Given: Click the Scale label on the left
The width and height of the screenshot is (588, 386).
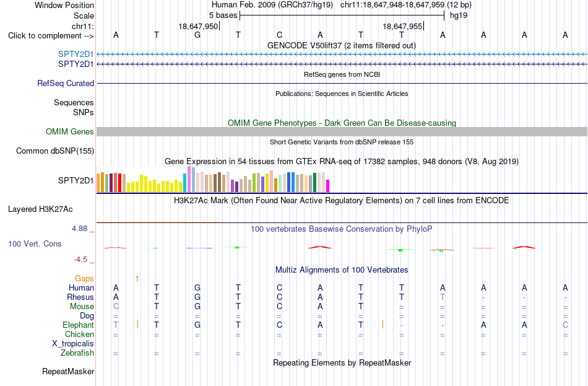Looking at the screenshot, I should 84,15.
